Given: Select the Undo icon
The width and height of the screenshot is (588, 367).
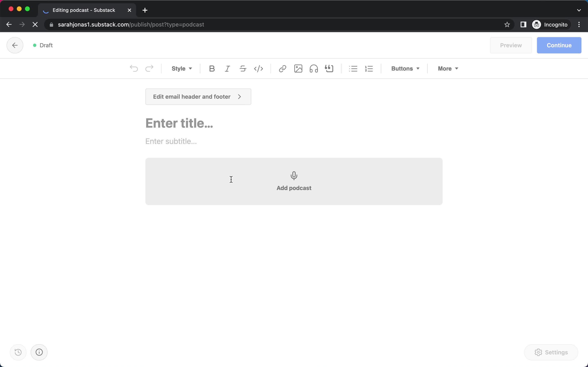Looking at the screenshot, I should [134, 69].
